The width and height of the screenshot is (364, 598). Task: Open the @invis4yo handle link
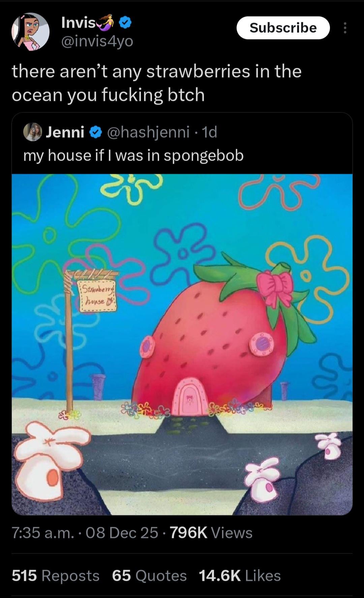tap(97, 42)
